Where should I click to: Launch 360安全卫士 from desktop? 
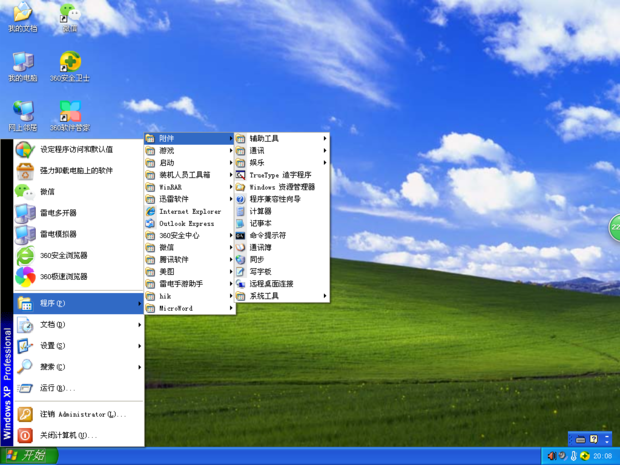(70, 66)
